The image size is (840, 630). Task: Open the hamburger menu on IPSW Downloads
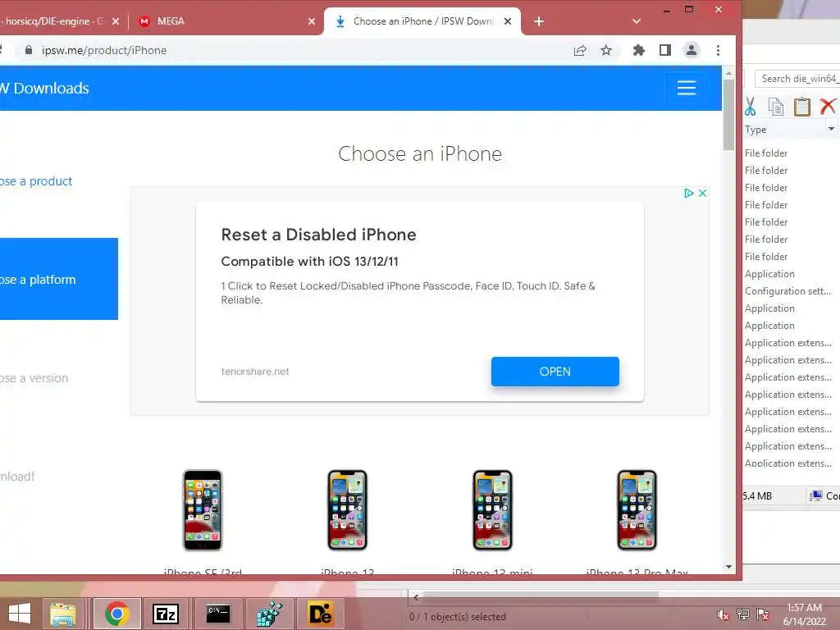coord(686,88)
